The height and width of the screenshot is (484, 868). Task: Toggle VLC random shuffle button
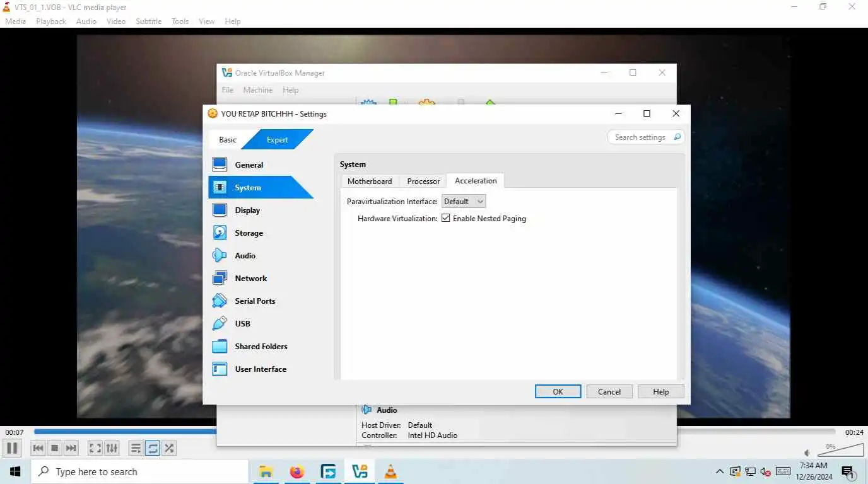(x=169, y=448)
